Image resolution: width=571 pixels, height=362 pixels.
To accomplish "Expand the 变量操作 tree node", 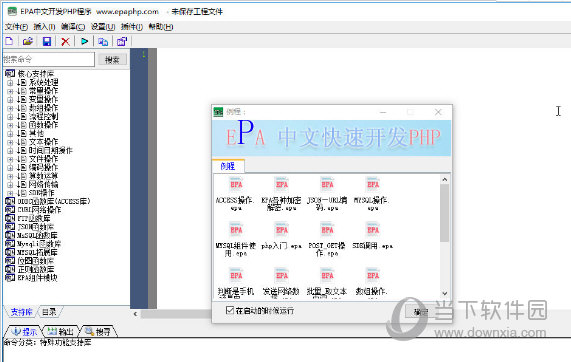I will 10,100.
